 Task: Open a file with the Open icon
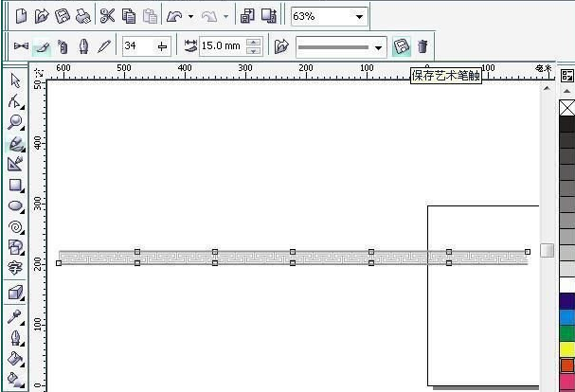42,16
